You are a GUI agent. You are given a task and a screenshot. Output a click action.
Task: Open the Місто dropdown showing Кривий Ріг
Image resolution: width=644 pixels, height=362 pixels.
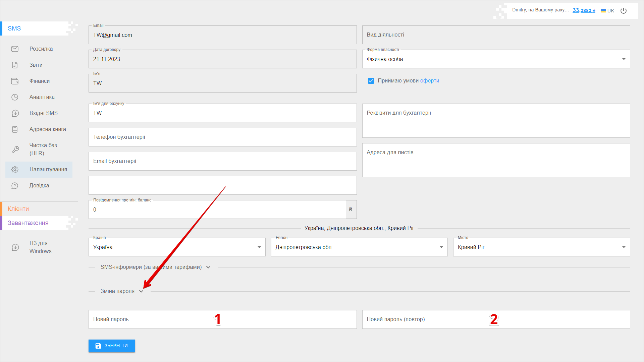pyautogui.click(x=541, y=247)
